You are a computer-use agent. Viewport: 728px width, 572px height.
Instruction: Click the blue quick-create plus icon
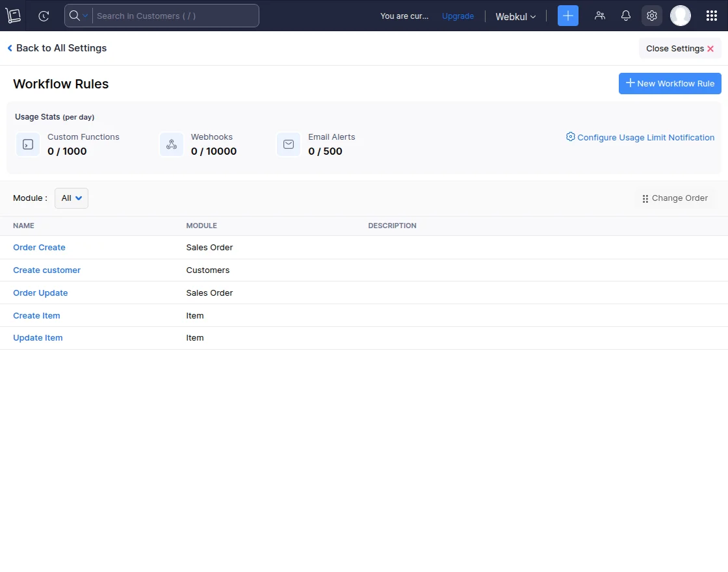tap(567, 15)
